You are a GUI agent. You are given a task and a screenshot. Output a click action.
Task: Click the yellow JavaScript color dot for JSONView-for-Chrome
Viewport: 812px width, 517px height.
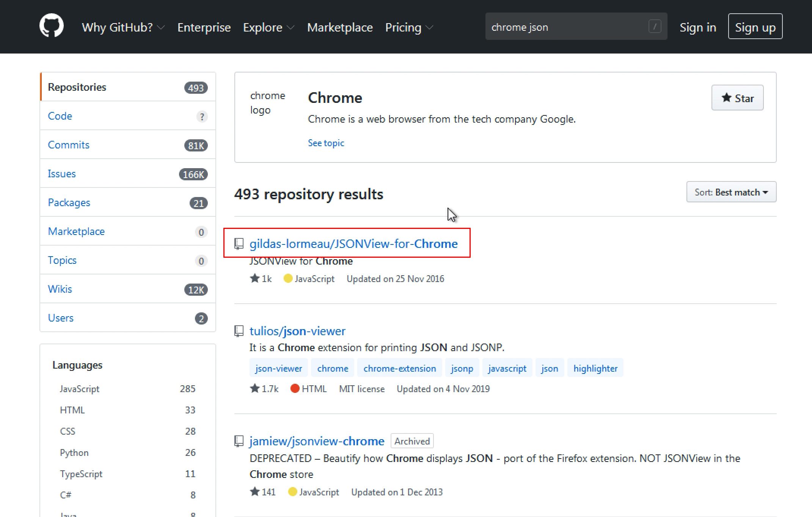288,278
